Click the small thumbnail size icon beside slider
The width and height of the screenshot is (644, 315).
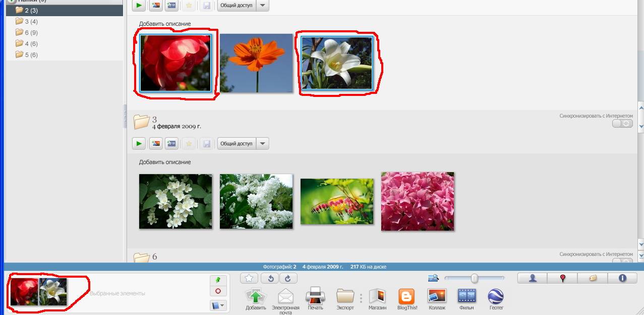tap(433, 278)
